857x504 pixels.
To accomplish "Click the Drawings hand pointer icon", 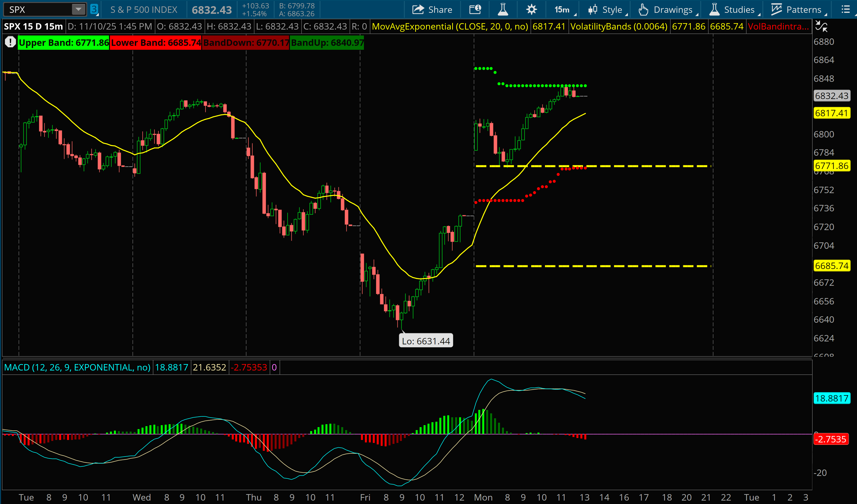I will point(643,10).
